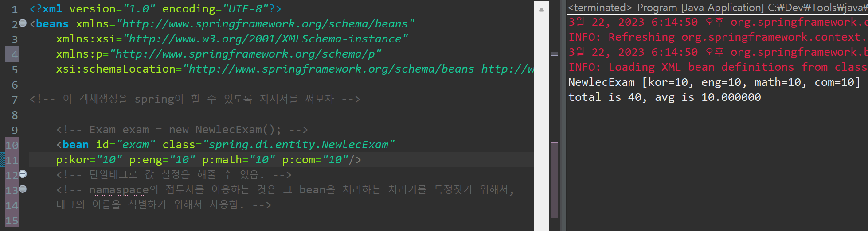Click the 'INFO: Loading XML bean definitions' line

pyautogui.click(x=718, y=67)
